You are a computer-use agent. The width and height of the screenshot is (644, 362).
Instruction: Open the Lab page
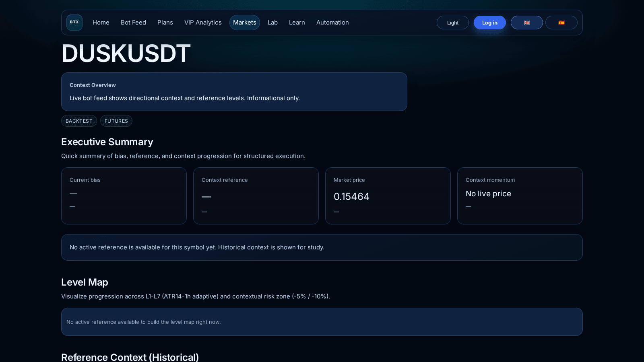pyautogui.click(x=272, y=23)
